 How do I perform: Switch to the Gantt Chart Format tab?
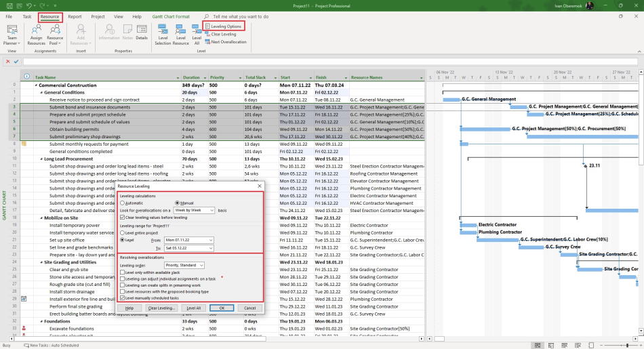click(171, 17)
